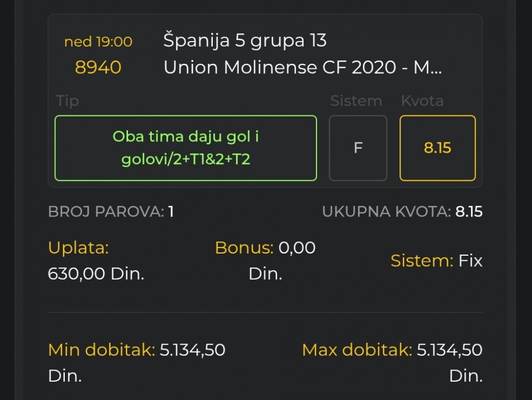Click the Bonus 0,00 value

pos(297,247)
